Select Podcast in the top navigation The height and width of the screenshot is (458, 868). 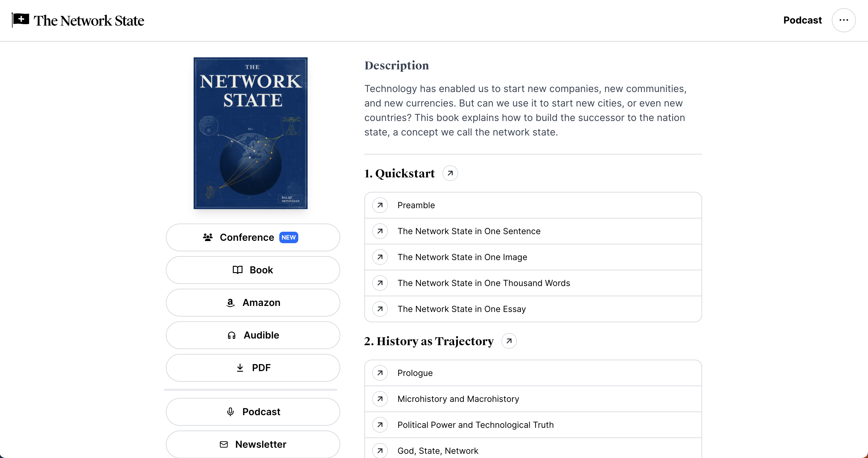[802, 20]
